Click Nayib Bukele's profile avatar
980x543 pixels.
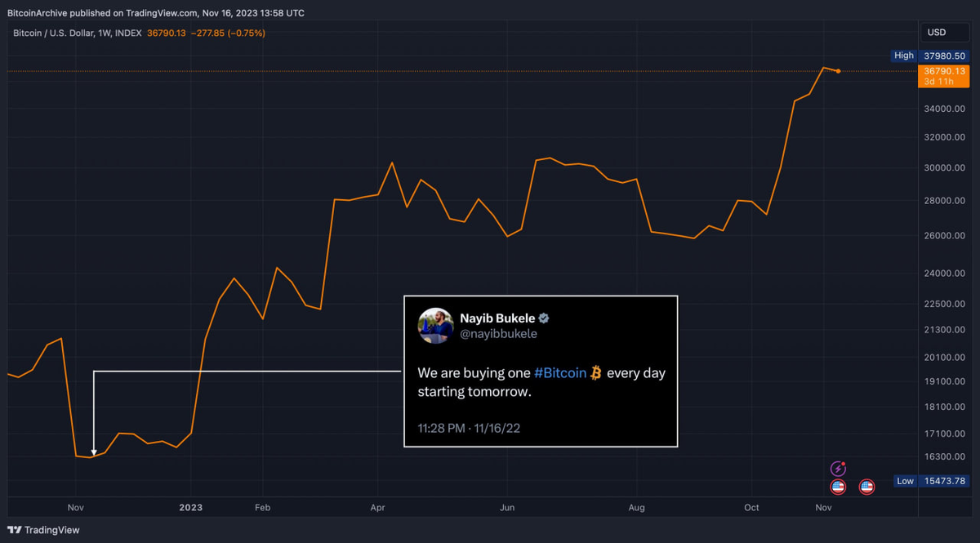point(435,326)
